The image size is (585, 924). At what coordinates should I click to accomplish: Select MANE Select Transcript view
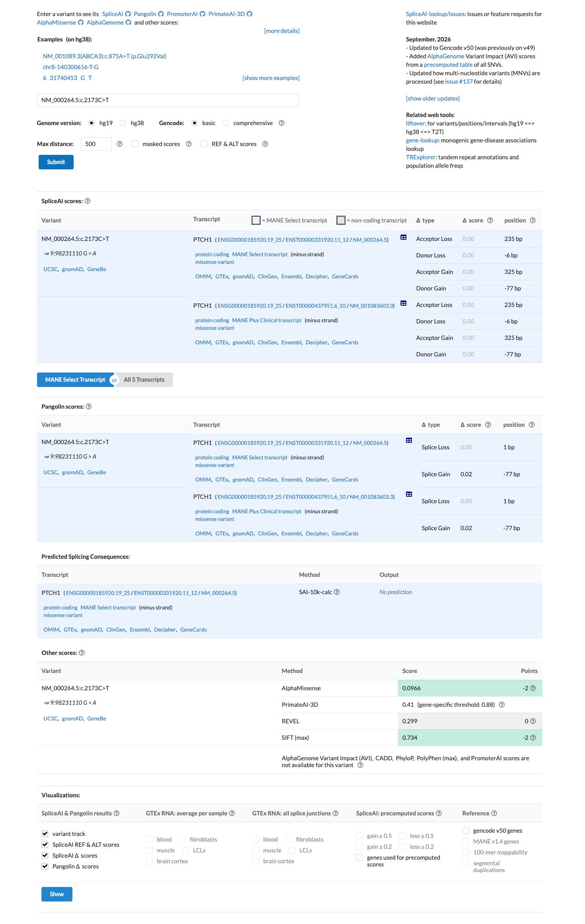click(x=75, y=380)
